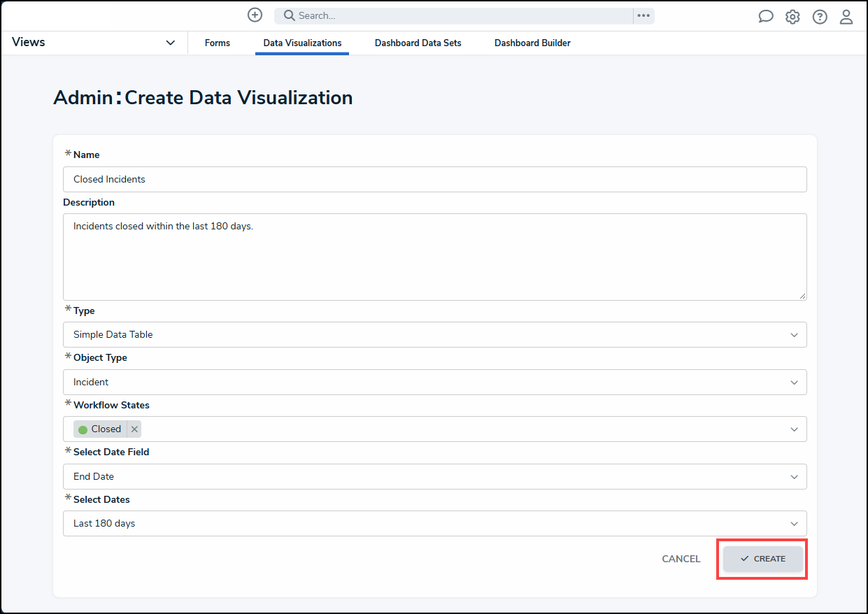Click the Admin: Create Data Visualization heading
The width and height of the screenshot is (868, 614).
(203, 97)
